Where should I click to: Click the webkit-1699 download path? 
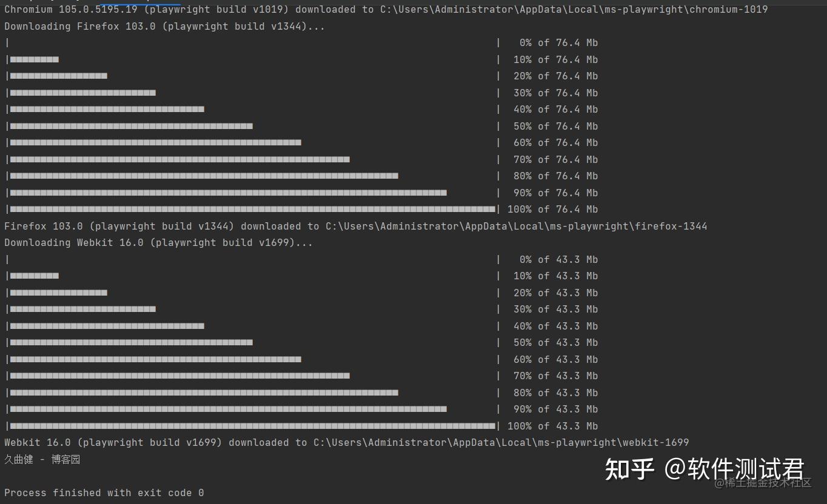click(501, 443)
